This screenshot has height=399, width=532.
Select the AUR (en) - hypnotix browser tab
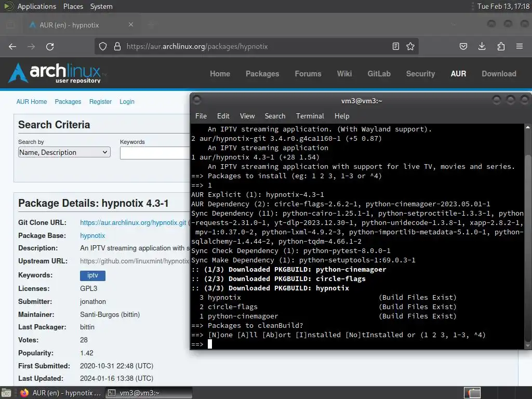click(x=81, y=25)
